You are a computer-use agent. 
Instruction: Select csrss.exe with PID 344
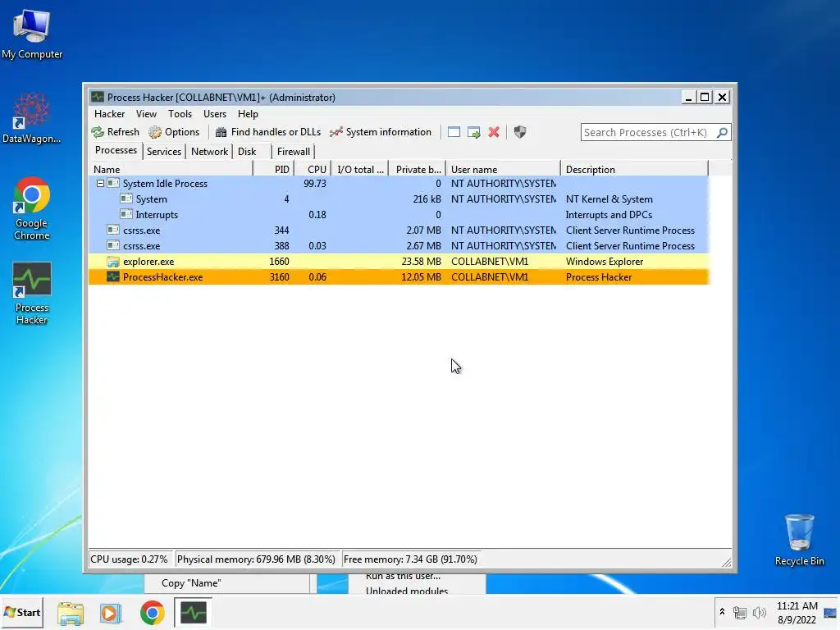[x=399, y=231]
